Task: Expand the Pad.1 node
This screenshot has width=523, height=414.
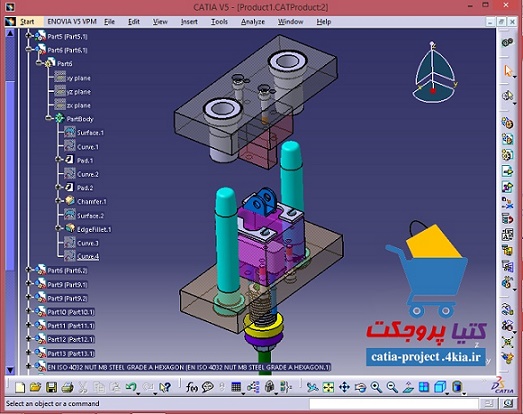Action: point(59,160)
